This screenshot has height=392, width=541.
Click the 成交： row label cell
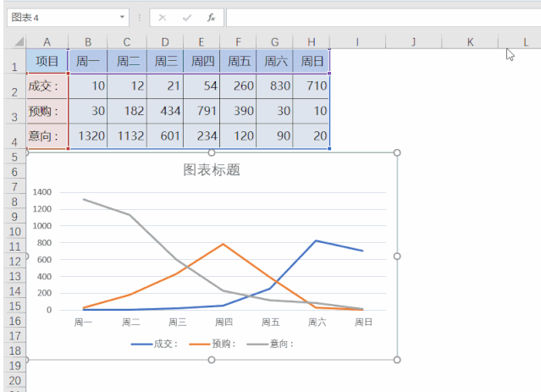[x=47, y=86]
